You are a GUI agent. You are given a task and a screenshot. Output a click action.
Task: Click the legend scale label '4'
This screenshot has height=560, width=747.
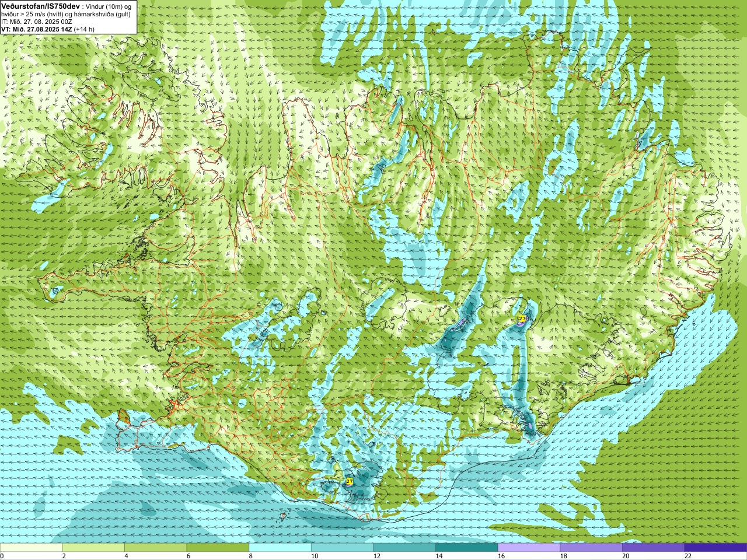[x=126, y=556]
